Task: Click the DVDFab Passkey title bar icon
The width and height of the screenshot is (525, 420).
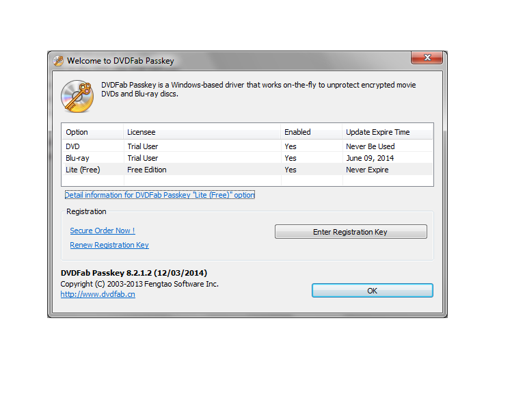Action: point(58,61)
